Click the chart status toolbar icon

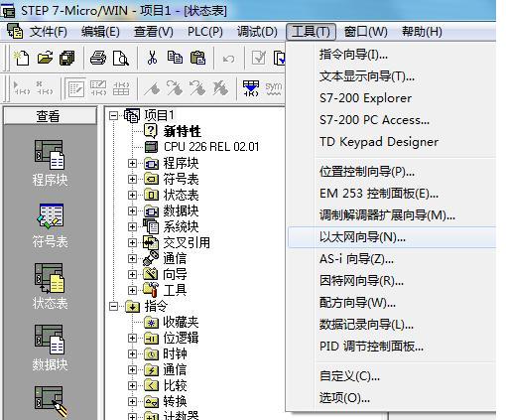tap(75, 88)
